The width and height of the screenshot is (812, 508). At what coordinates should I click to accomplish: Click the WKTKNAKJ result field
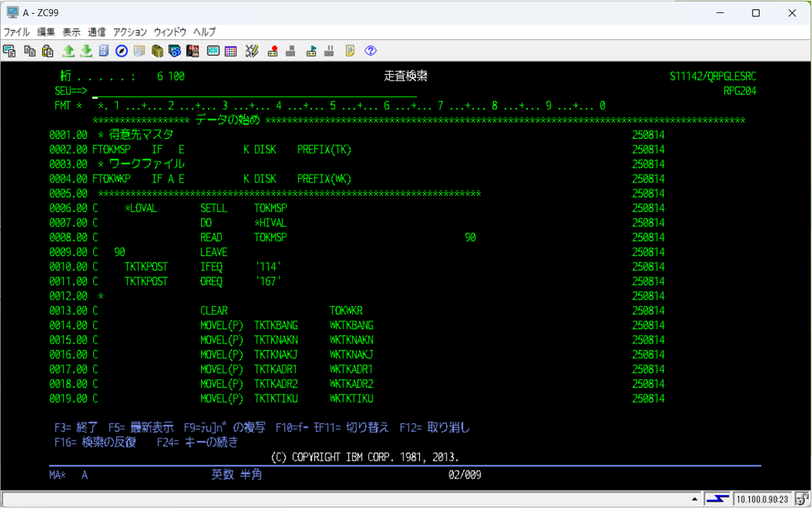352,355
